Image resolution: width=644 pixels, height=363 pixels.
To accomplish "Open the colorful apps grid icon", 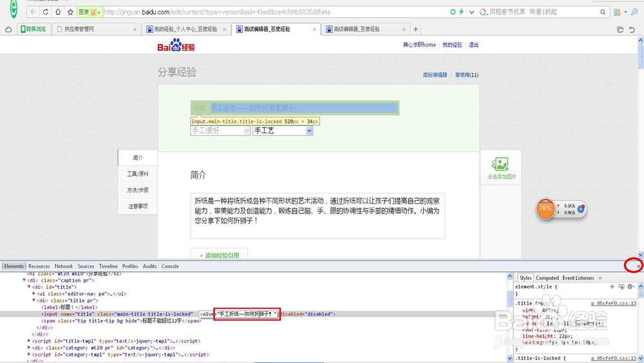I will pos(618,12).
